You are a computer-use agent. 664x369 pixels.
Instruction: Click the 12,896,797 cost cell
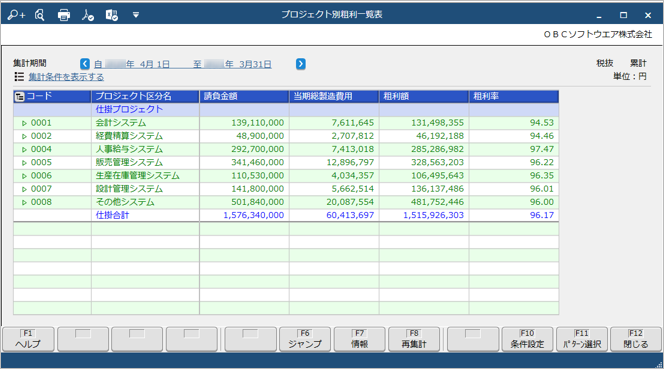point(334,162)
